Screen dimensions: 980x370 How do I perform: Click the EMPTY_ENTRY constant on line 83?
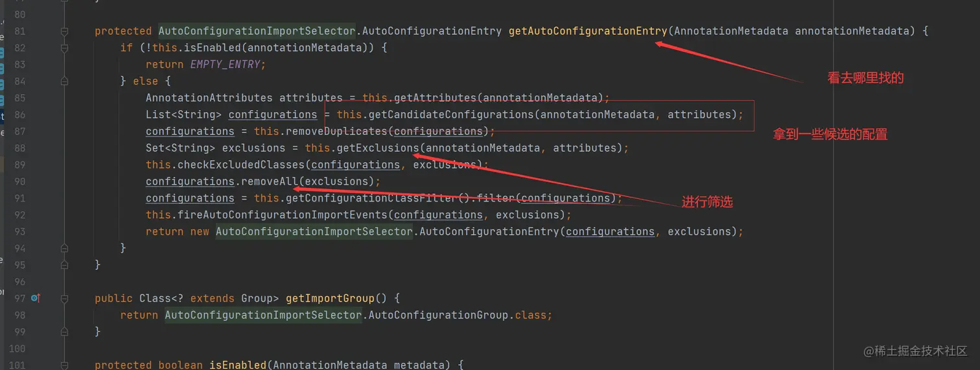[225, 64]
